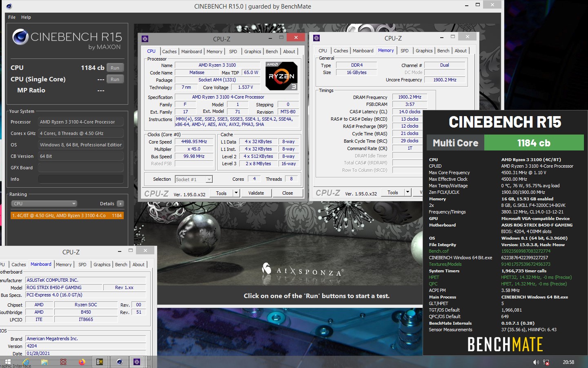Switch to Bench tab in middle CPU-Z
Image resolution: width=588 pixels, height=368 pixels.
pyautogui.click(x=272, y=52)
